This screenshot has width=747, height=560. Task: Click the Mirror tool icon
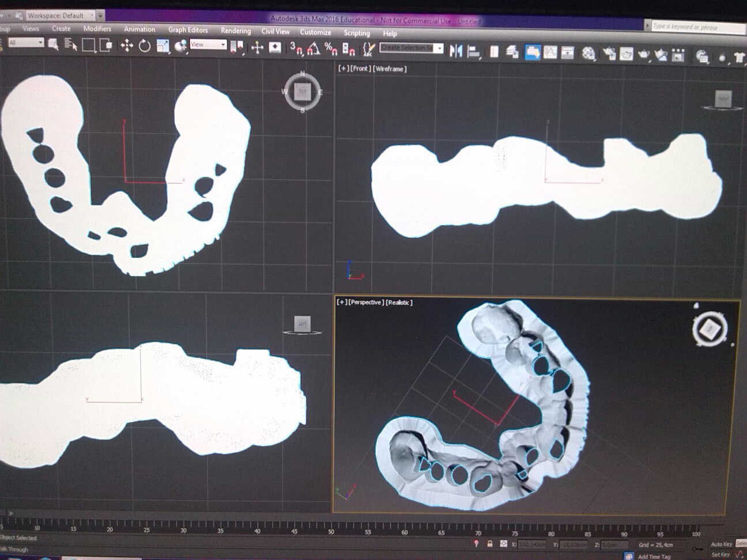click(x=456, y=51)
